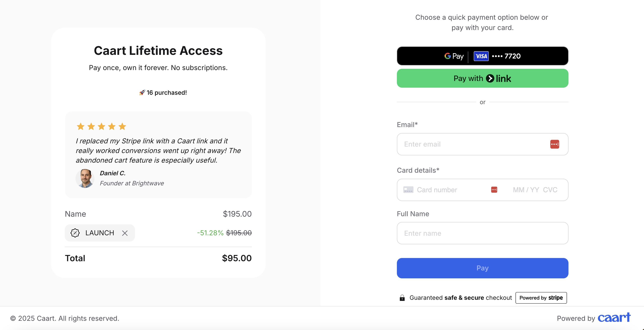Image resolution: width=644 pixels, height=330 pixels.
Task: Click the fifth gold rating star
Action: pos(122,126)
